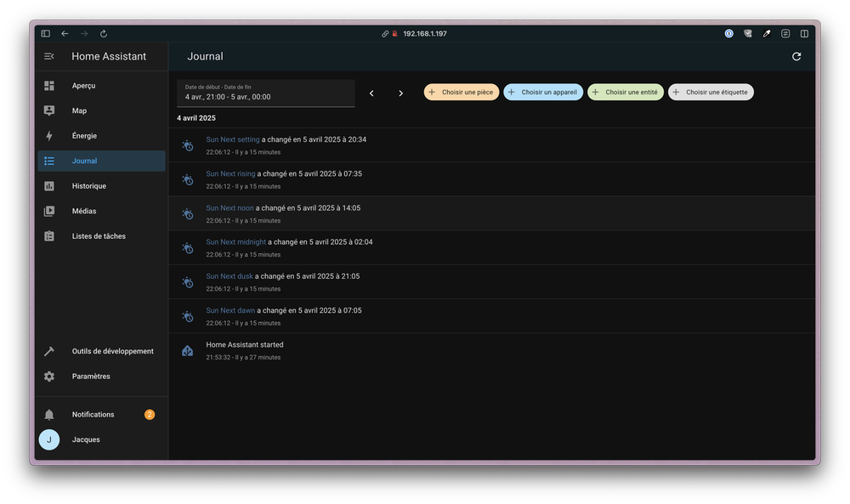Open the browser reader mode icon
The image size is (850, 504).
pos(785,34)
